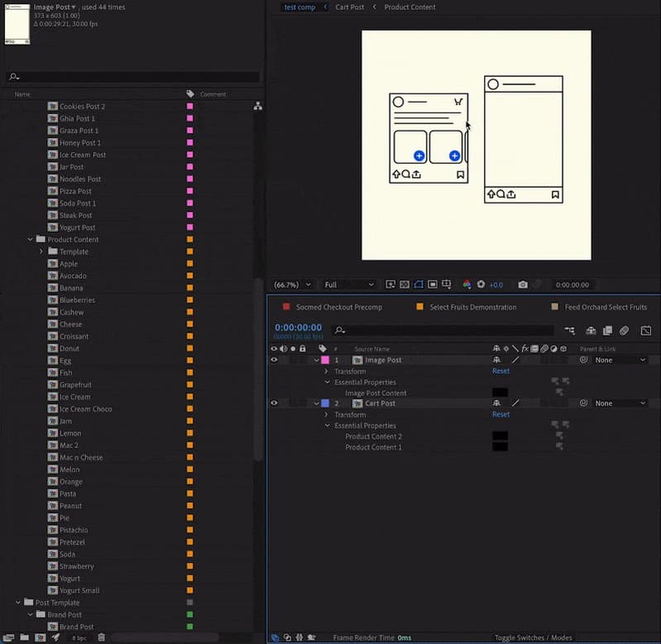This screenshot has width=661, height=644.
Task: Delete selected item with trash icon
Action: (102, 637)
